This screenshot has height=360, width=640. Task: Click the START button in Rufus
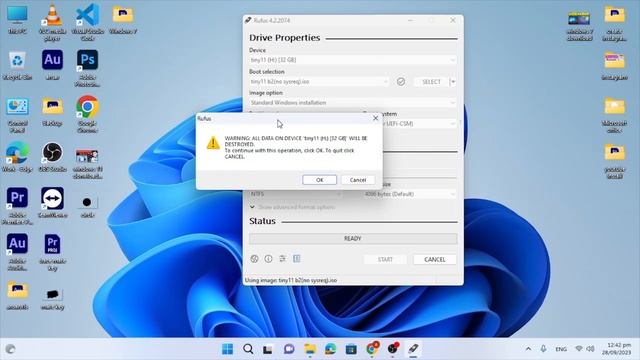pyautogui.click(x=385, y=259)
